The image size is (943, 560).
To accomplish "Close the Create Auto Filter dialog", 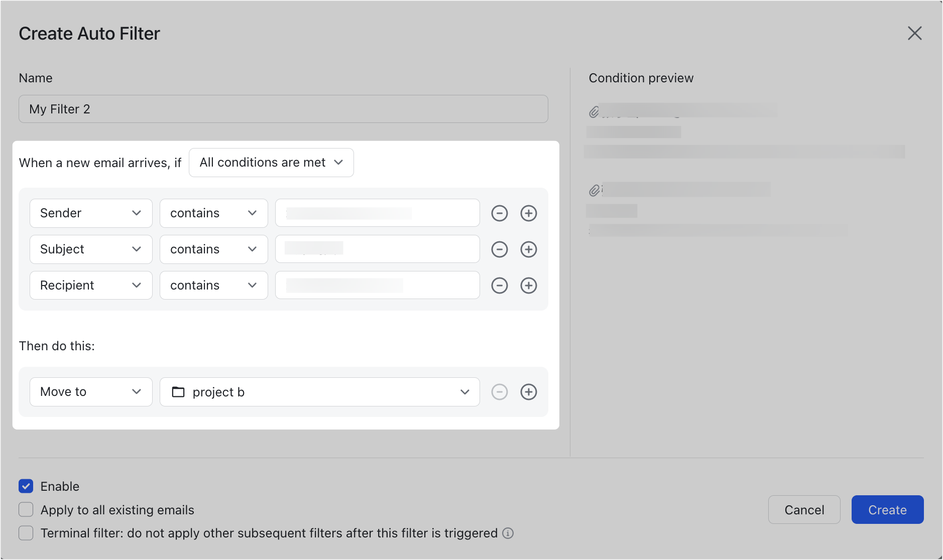I will pos(915,33).
